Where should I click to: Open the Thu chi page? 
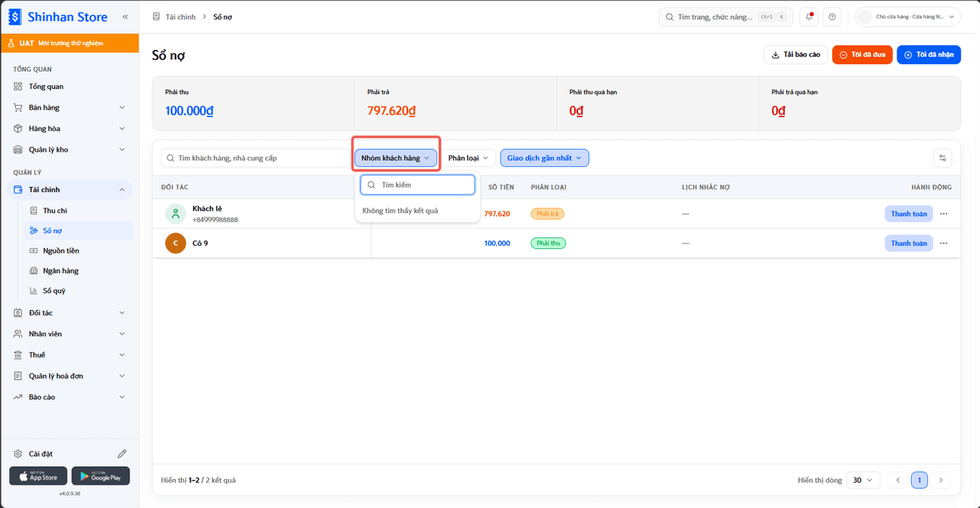click(77, 211)
